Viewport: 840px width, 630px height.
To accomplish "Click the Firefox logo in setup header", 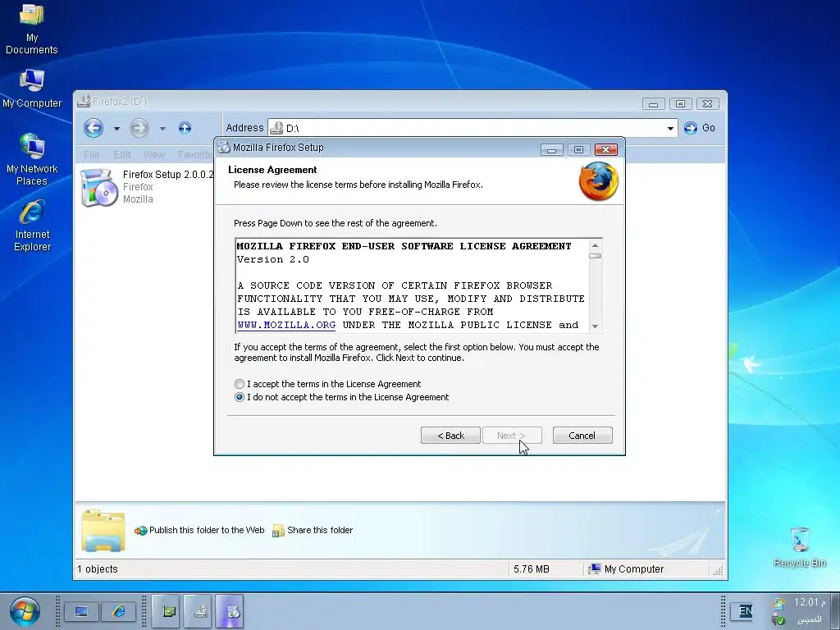I will click(598, 181).
